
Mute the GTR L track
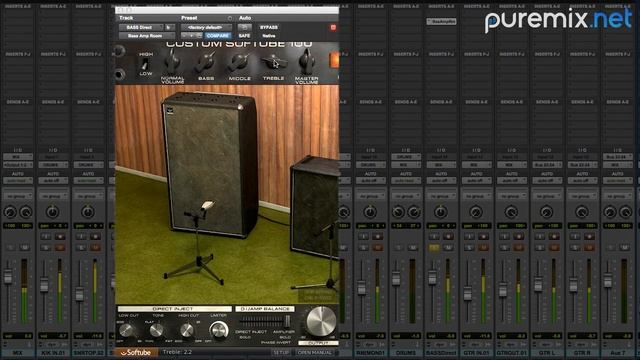point(554,247)
